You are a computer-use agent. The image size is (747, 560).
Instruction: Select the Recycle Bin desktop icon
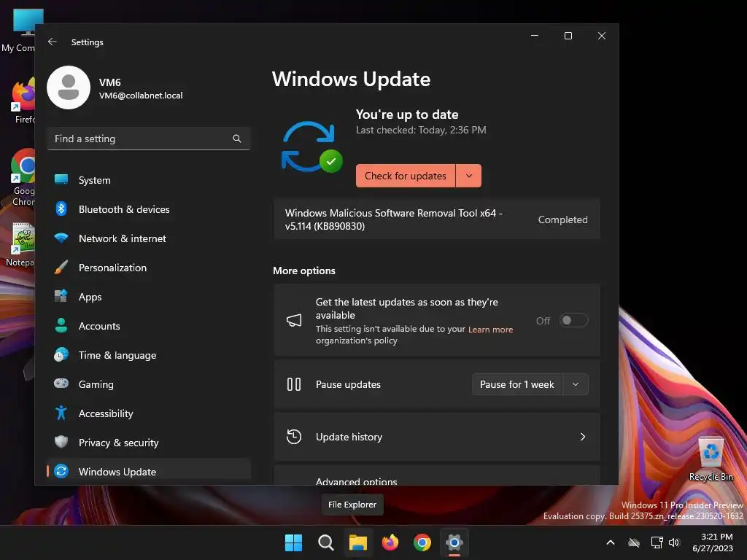click(711, 459)
